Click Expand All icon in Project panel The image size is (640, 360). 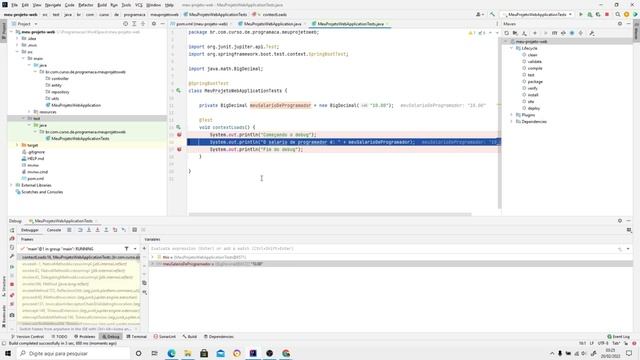(134, 24)
